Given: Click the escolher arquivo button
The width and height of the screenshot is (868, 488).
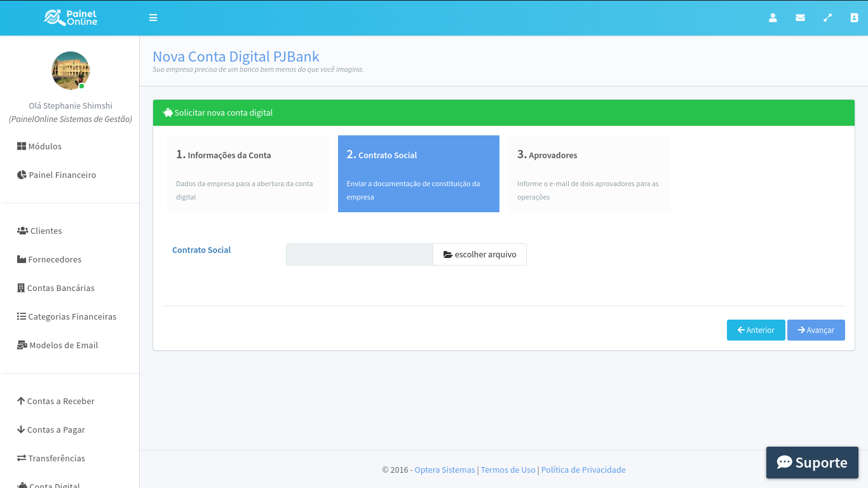Looking at the screenshot, I should point(480,254).
